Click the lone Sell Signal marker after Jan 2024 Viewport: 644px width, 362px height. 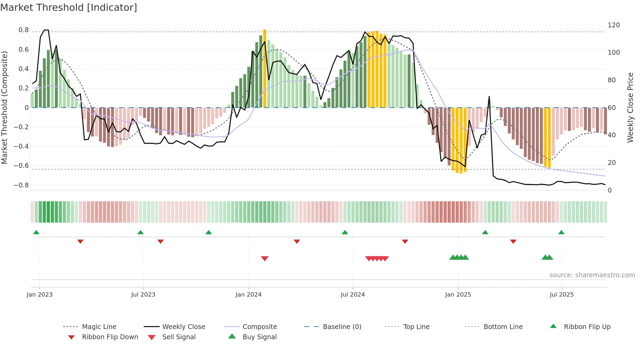(265, 258)
